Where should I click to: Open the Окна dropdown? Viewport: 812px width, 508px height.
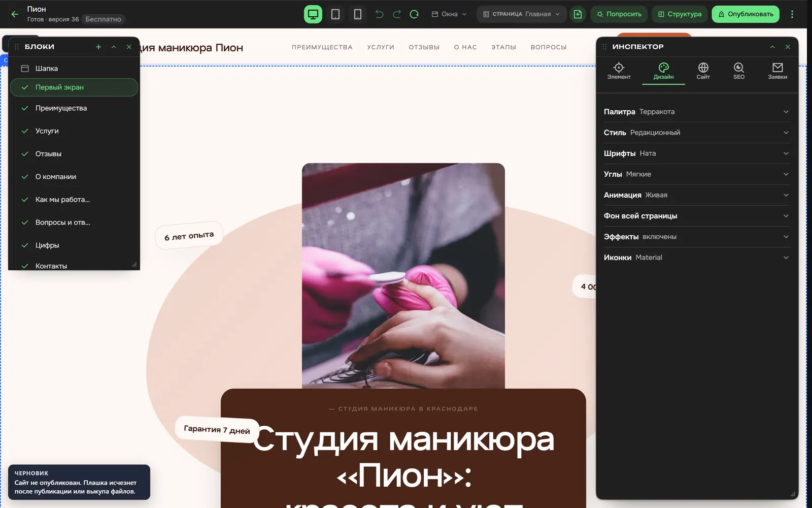click(x=449, y=14)
